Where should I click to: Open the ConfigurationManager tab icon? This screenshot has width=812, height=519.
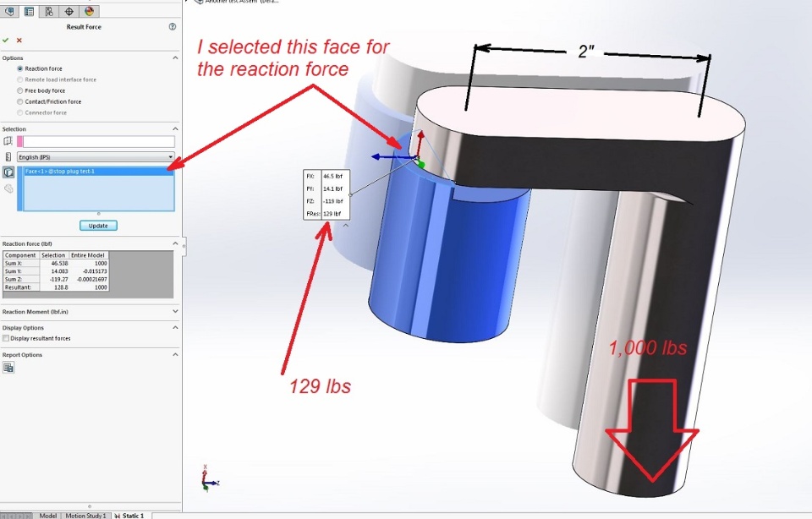tap(49, 11)
